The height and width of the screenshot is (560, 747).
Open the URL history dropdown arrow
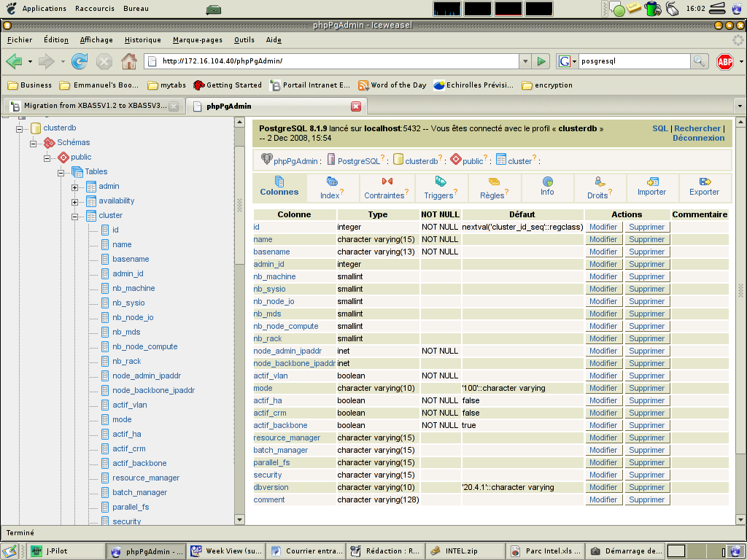(524, 62)
